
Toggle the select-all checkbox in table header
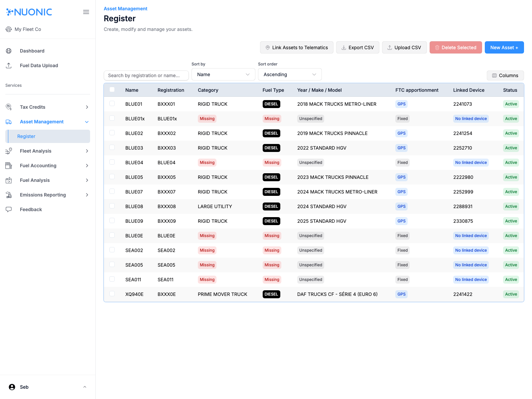pyautogui.click(x=112, y=89)
